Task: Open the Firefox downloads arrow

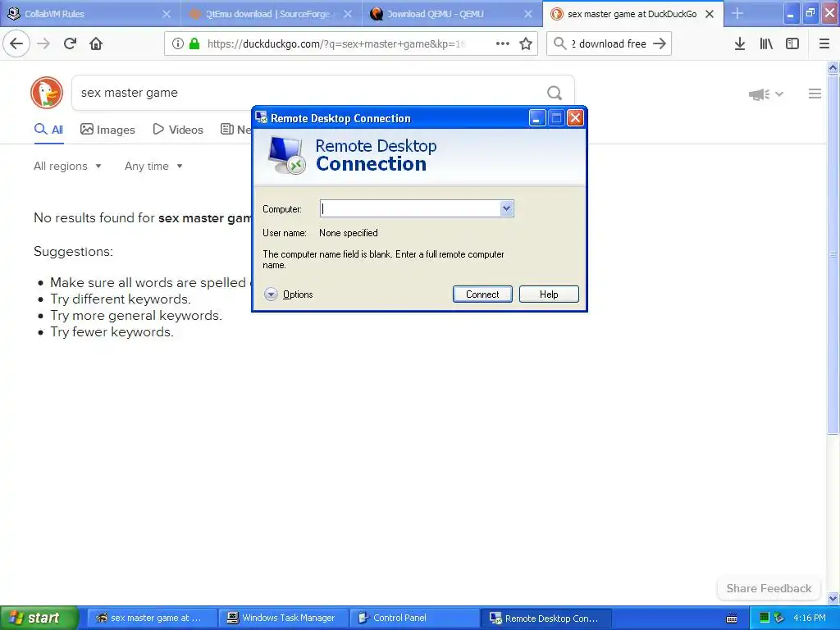Action: pyautogui.click(x=740, y=44)
